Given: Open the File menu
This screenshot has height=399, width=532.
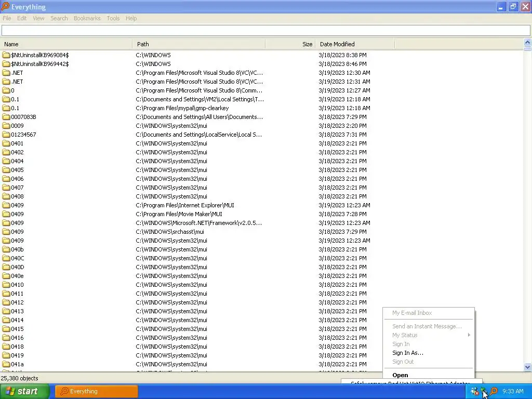Looking at the screenshot, I should [x=7, y=18].
